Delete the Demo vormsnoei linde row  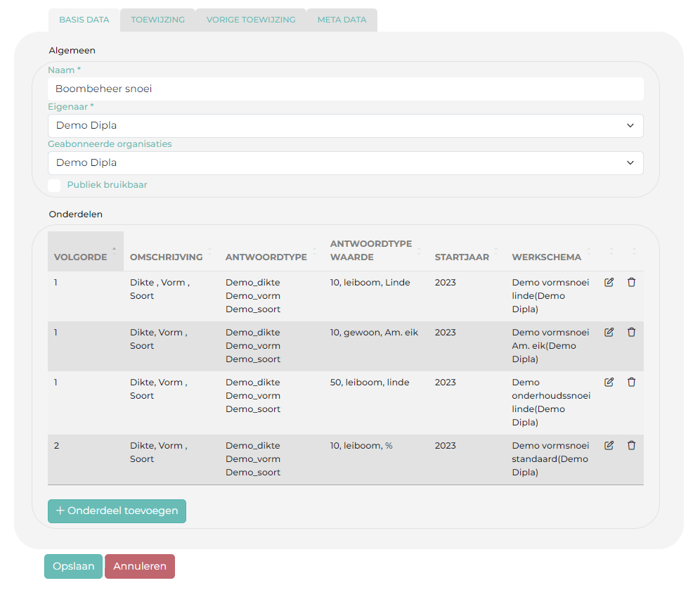[631, 283]
